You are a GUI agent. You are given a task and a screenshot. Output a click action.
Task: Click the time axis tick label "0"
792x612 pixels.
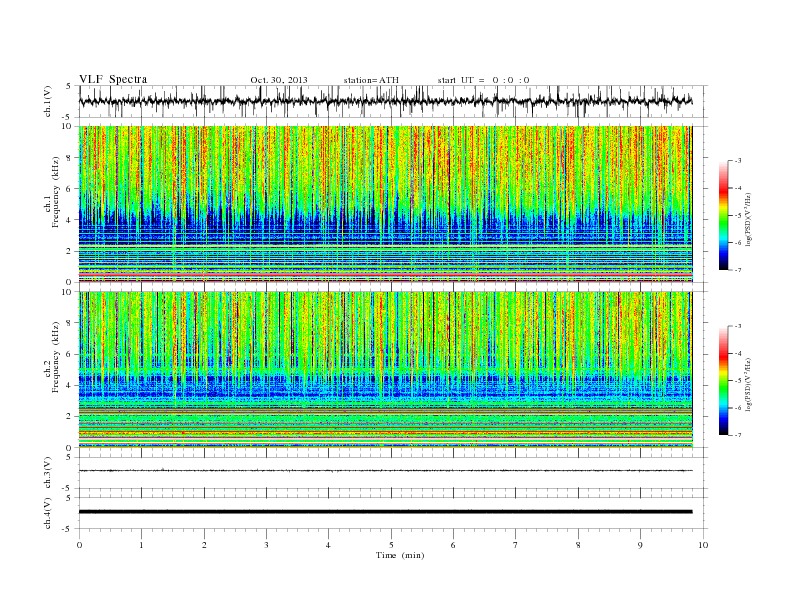[x=79, y=545]
